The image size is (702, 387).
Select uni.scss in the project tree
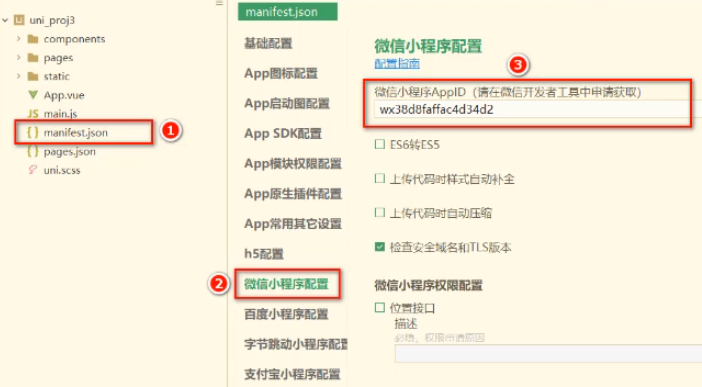62,170
